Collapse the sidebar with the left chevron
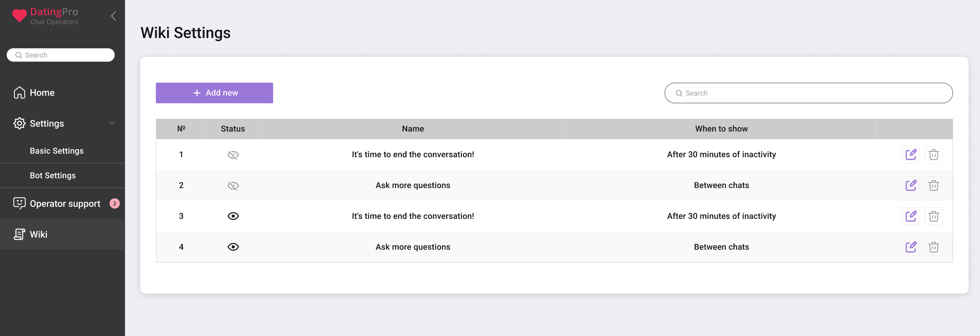 pyautogui.click(x=113, y=16)
